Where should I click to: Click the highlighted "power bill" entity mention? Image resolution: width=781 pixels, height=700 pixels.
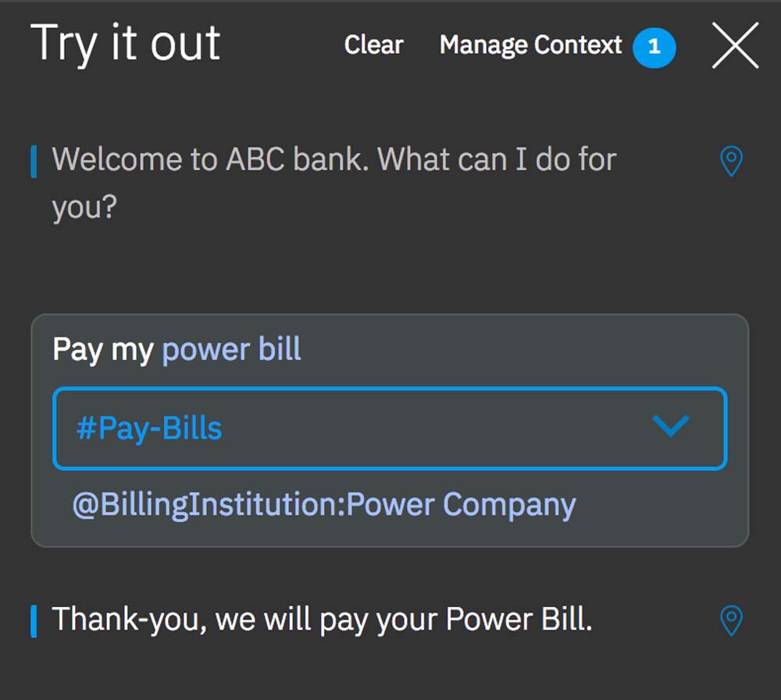(231, 349)
